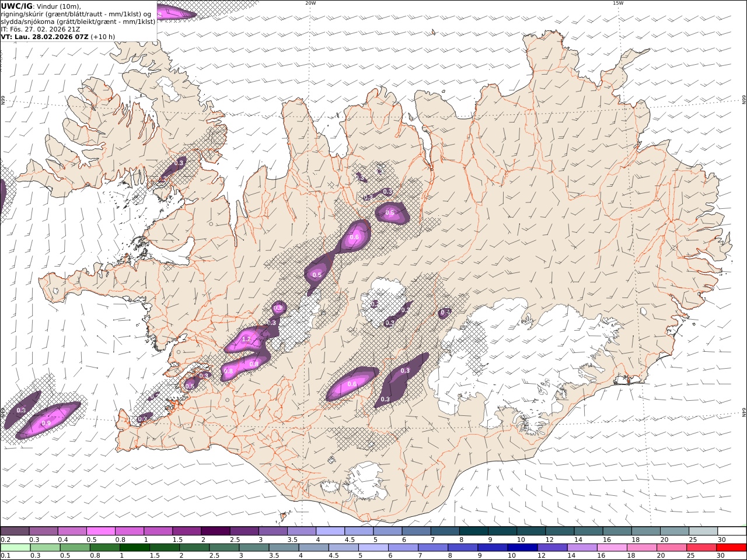Click the 'slydda/snjókoma' legend description line
Image resolution: width=747 pixels, height=560 pixels.
(78, 22)
